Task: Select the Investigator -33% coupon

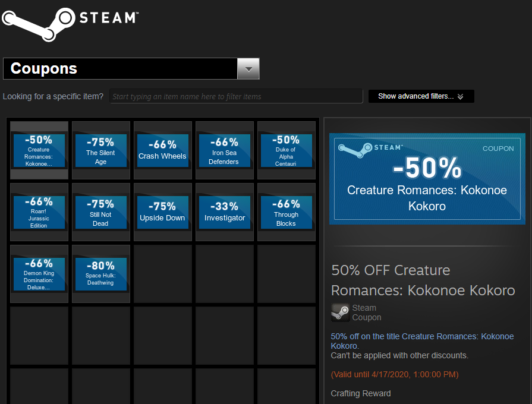Action: pyautogui.click(x=224, y=212)
